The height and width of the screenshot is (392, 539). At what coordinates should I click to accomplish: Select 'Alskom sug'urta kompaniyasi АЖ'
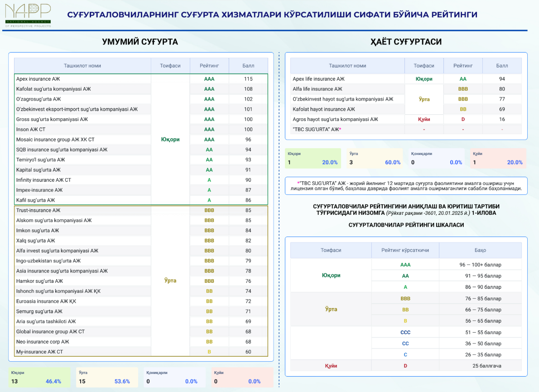pos(53,220)
